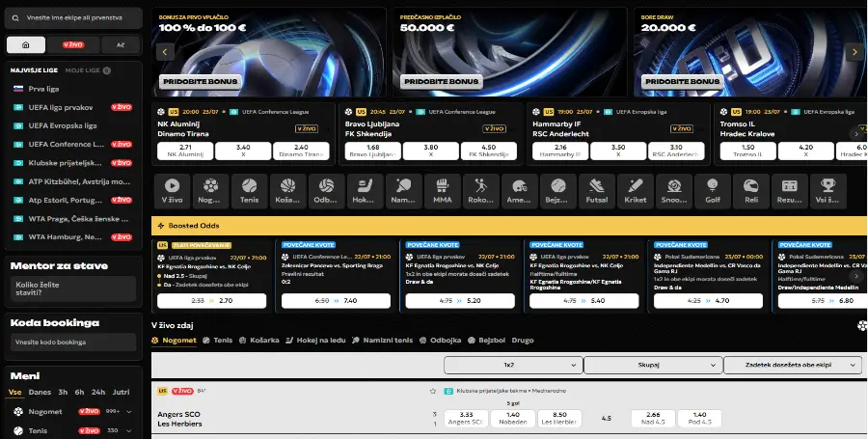This screenshot has width=868, height=439.
Task: Select the MMA sport tile
Action: click(443, 191)
